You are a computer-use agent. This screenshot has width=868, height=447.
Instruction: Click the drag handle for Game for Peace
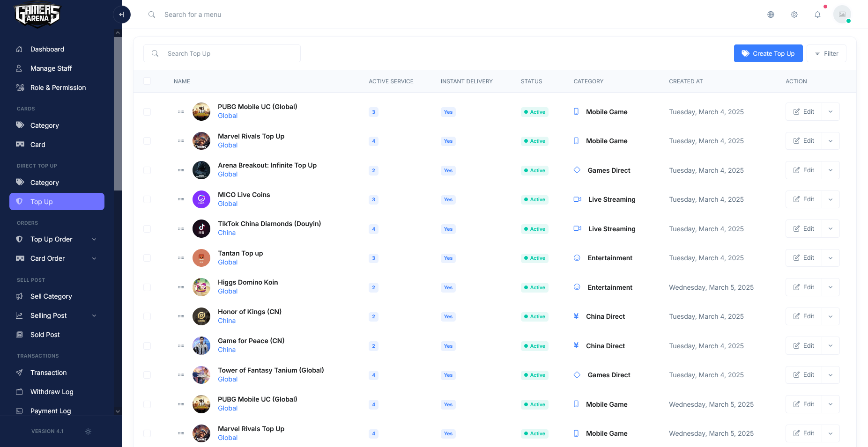pyautogui.click(x=181, y=346)
